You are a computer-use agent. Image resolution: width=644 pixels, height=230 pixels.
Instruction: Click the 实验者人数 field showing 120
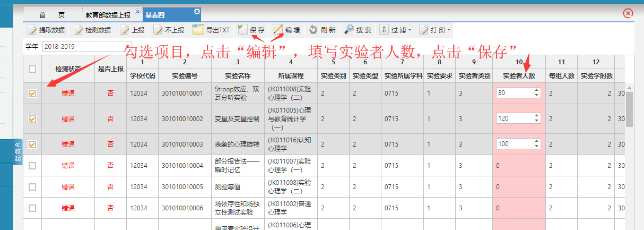pyautogui.click(x=515, y=118)
